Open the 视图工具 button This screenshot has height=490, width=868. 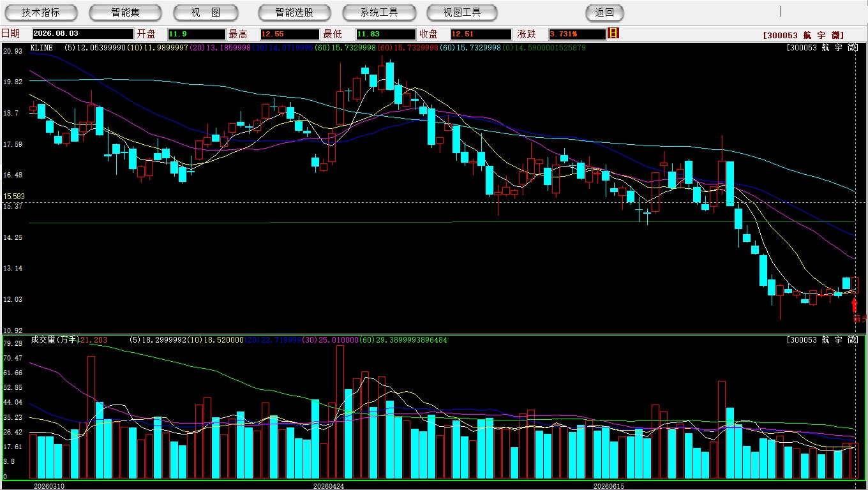tap(462, 12)
